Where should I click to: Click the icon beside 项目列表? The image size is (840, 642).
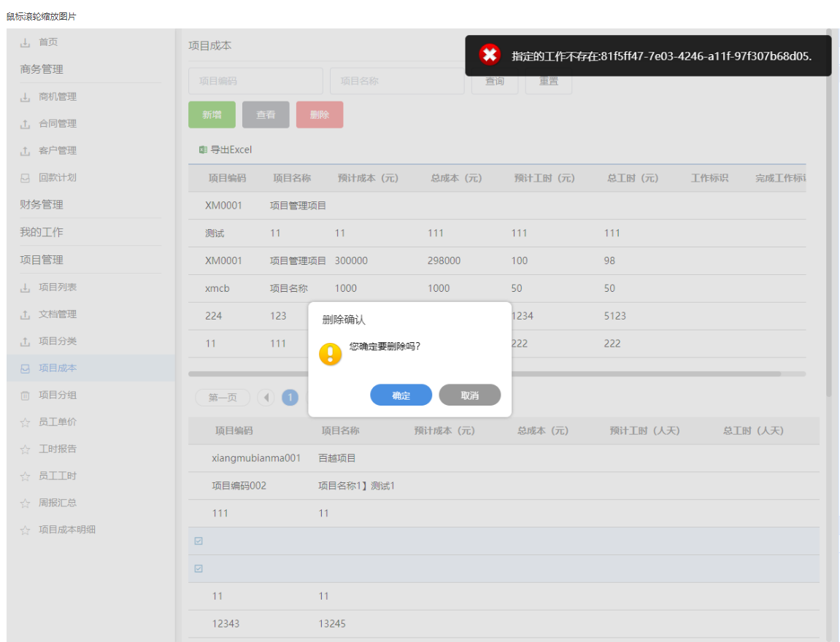click(25, 287)
